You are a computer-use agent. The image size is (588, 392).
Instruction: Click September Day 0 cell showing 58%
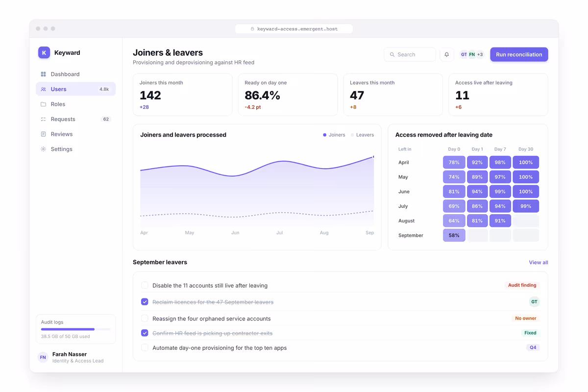[454, 235]
